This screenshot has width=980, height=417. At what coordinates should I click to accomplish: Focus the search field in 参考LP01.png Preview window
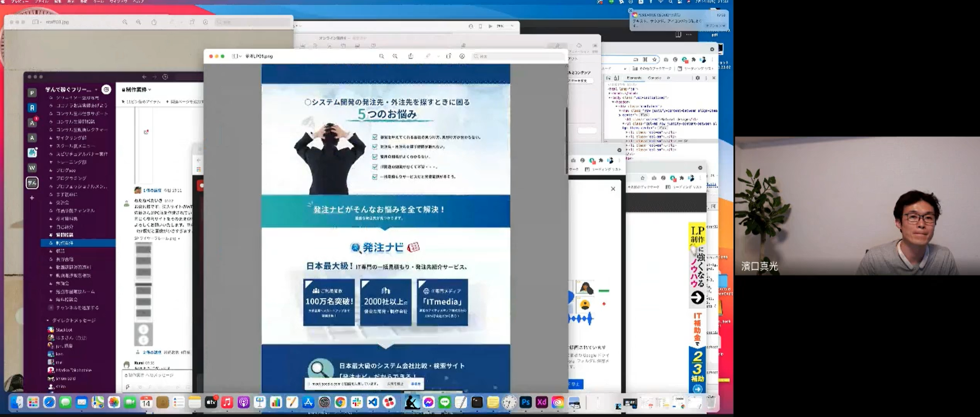[518, 56]
